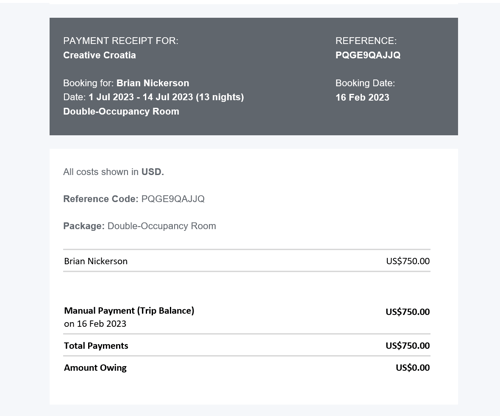
Task: Click the payment date on 16 Feb 2023
Action: (95, 324)
